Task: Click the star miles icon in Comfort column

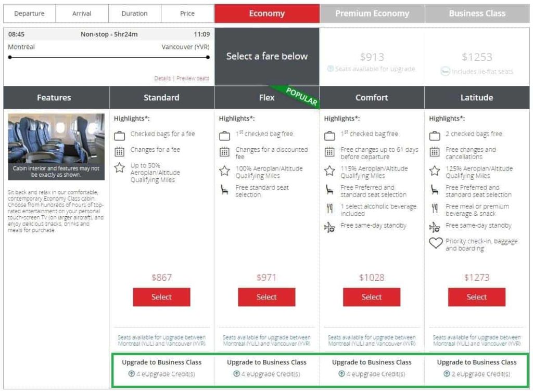Action: 329,171
